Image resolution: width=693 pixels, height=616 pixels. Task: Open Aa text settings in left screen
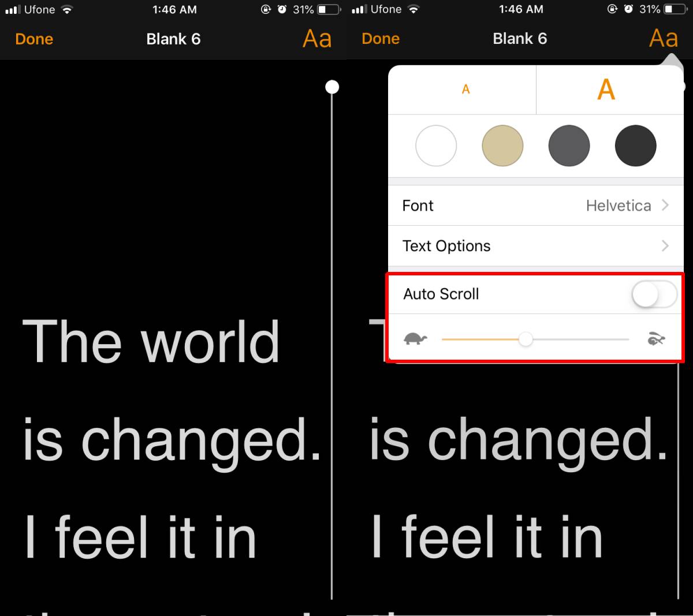coord(317,39)
